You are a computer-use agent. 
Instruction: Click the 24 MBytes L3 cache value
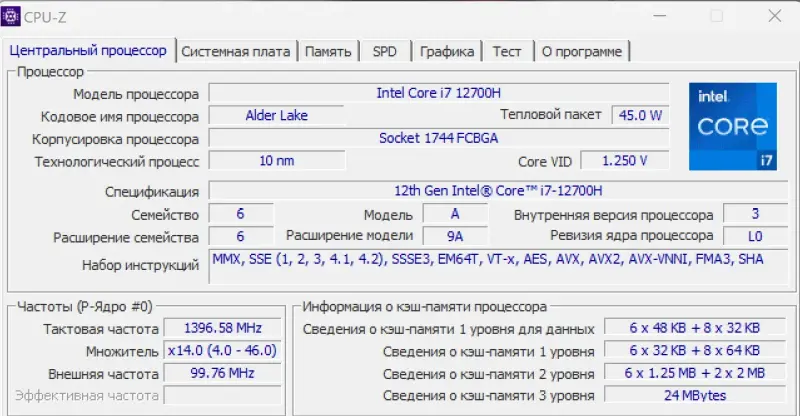[x=695, y=396]
